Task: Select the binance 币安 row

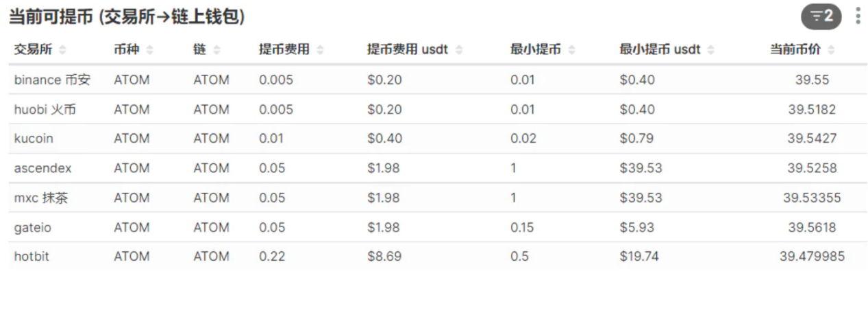Action: [x=52, y=80]
